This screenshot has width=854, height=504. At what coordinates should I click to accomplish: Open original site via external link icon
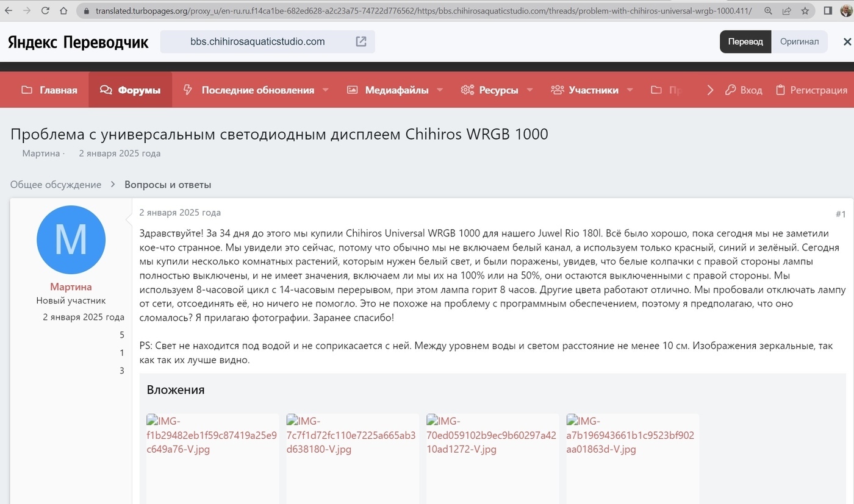pos(361,41)
